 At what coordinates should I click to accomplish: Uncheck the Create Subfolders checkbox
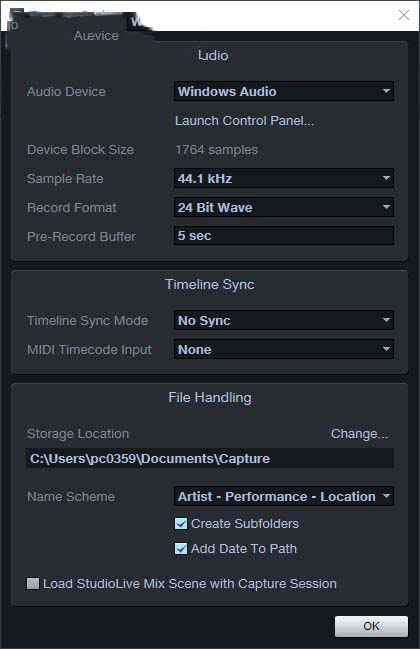coord(181,524)
